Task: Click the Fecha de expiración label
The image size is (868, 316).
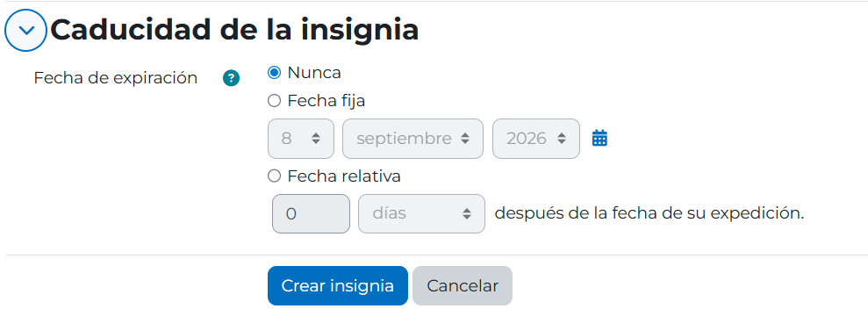Action: [116, 78]
